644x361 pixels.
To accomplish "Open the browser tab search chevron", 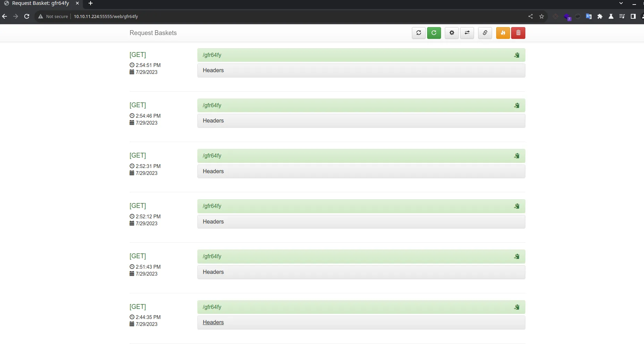I will pos(621,3).
